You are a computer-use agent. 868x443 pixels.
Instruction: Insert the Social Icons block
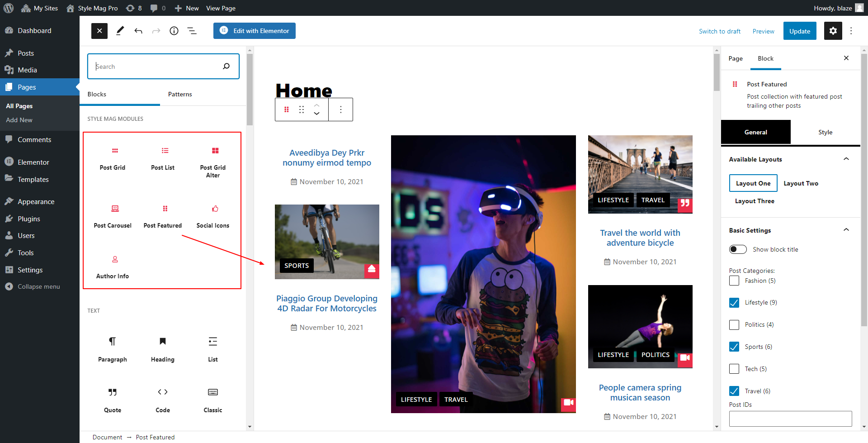point(213,216)
